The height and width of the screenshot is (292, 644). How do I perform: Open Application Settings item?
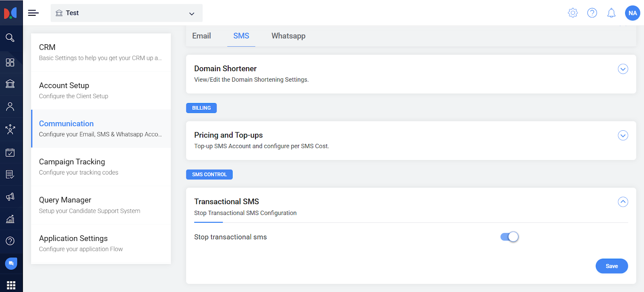click(101, 243)
